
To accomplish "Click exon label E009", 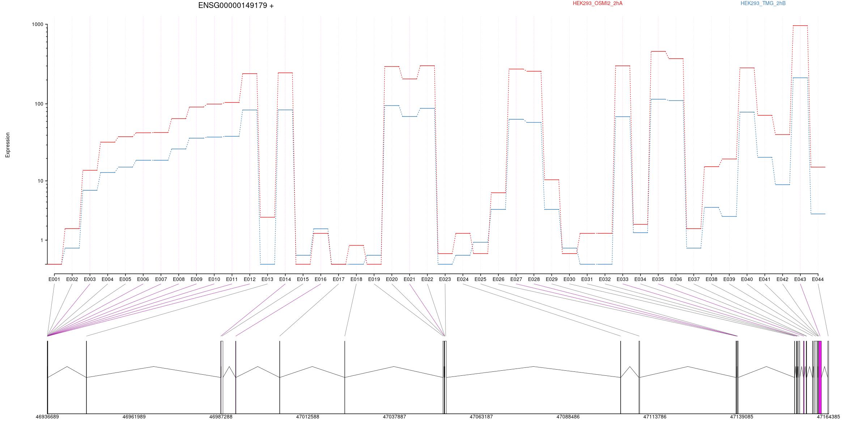I will tap(196, 279).
